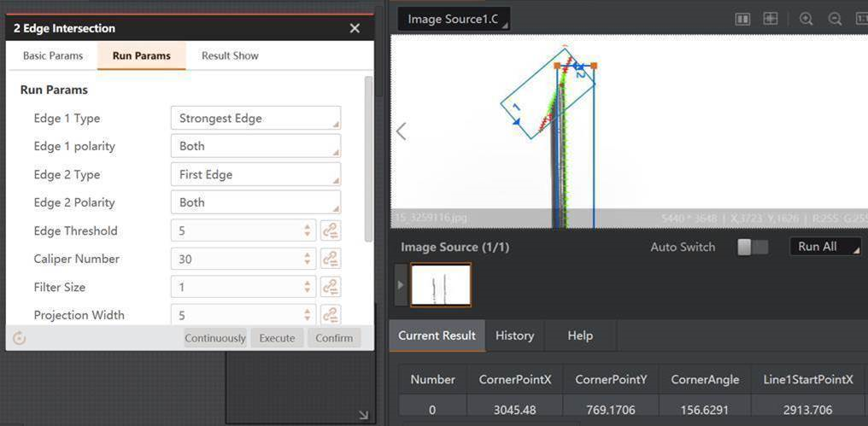868x426 pixels.
Task: Open the Edge 1 Type dropdown
Action: coord(255,119)
